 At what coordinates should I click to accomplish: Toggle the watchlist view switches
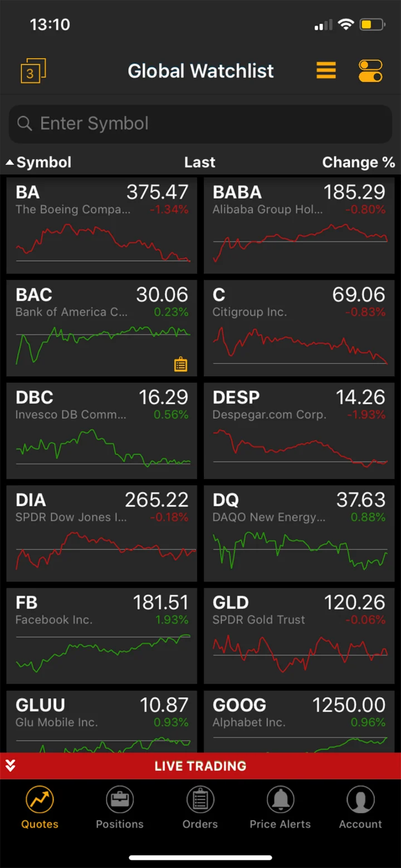(370, 71)
